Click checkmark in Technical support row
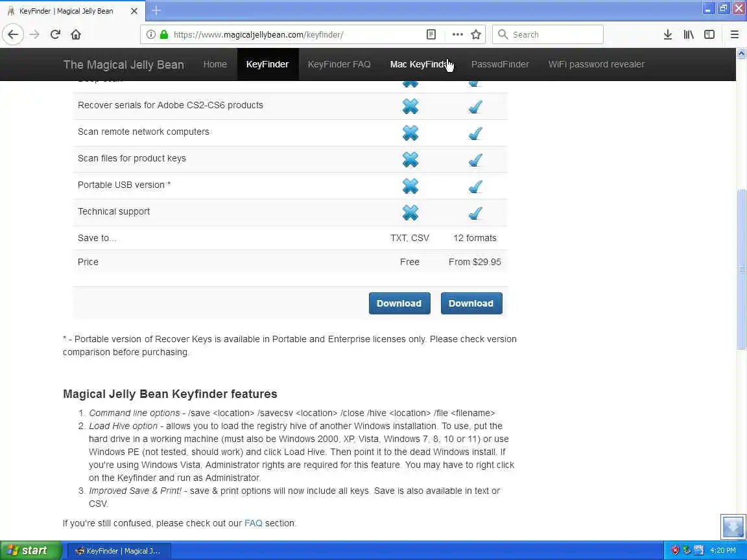The height and width of the screenshot is (560, 747). click(x=475, y=213)
